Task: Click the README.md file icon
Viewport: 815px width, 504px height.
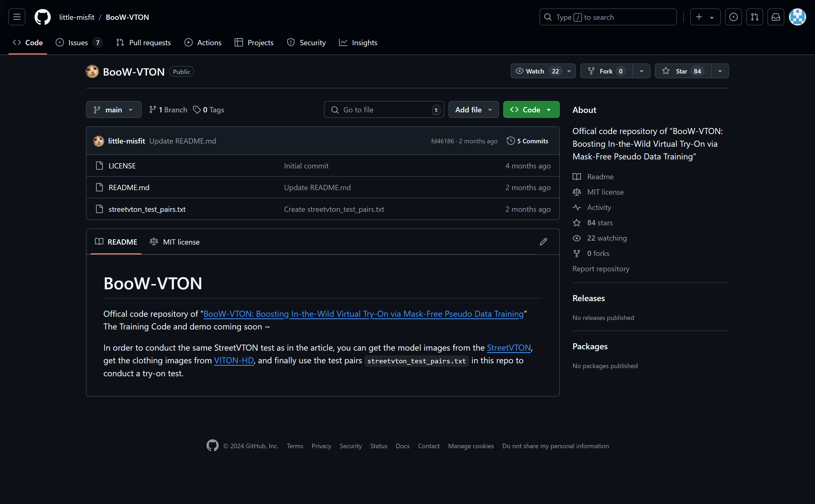Action: pos(99,187)
